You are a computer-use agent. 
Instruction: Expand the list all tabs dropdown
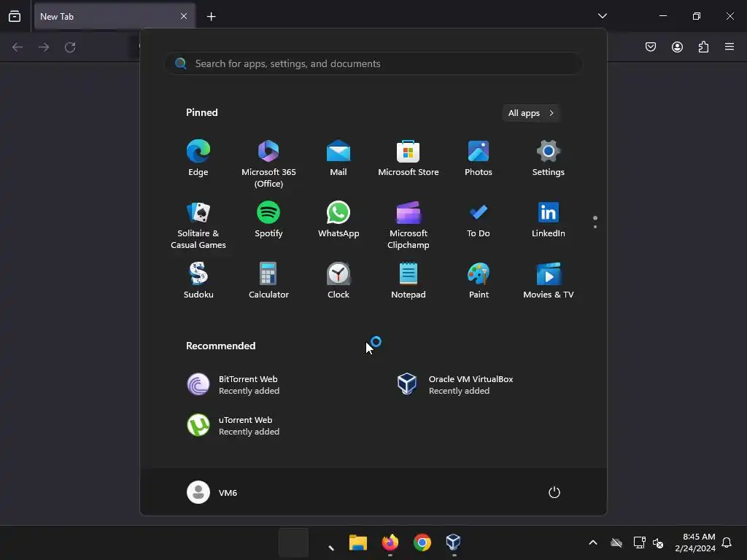603,16
